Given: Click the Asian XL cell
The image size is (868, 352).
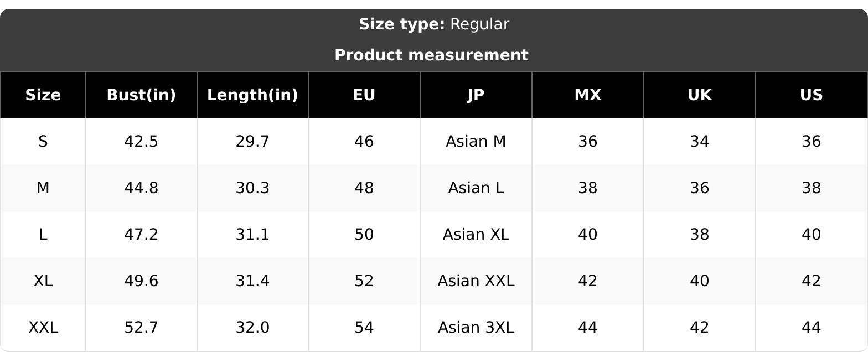Looking at the screenshot, I should point(476,235).
